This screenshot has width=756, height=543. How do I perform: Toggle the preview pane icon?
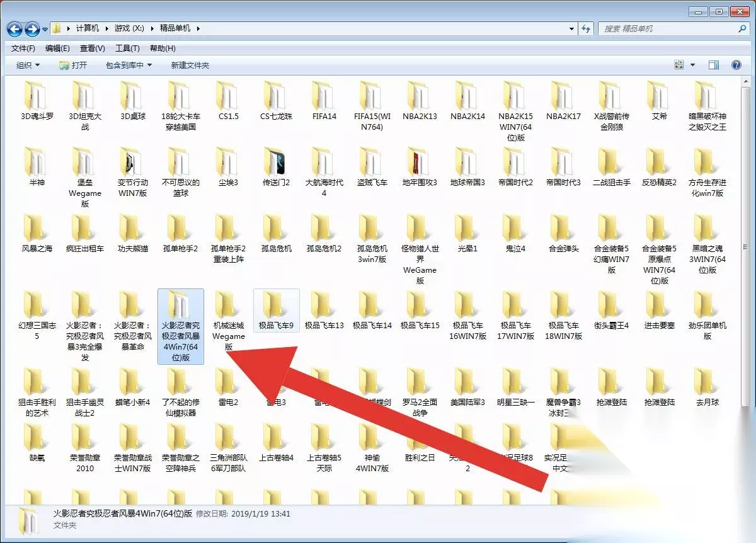tap(714, 65)
